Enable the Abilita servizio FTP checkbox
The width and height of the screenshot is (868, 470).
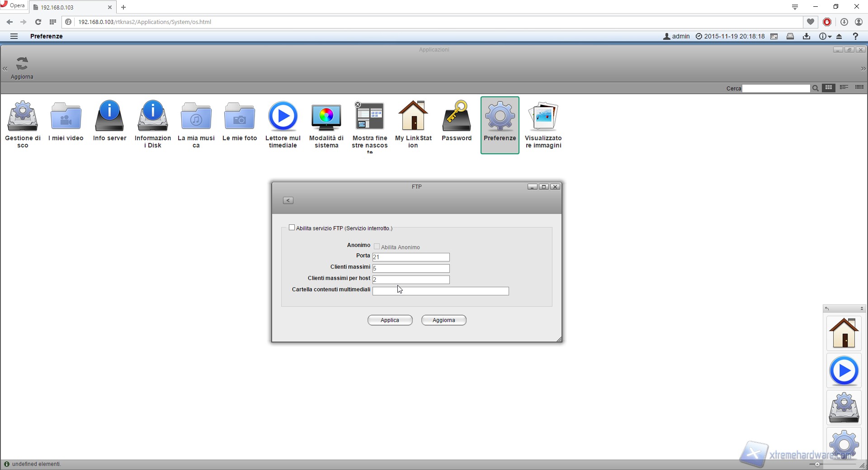pos(292,228)
